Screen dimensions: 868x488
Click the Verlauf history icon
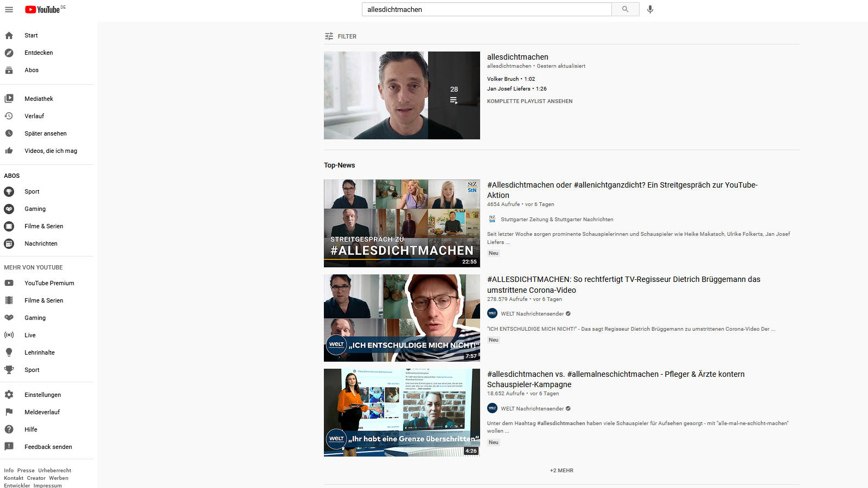click(x=9, y=116)
